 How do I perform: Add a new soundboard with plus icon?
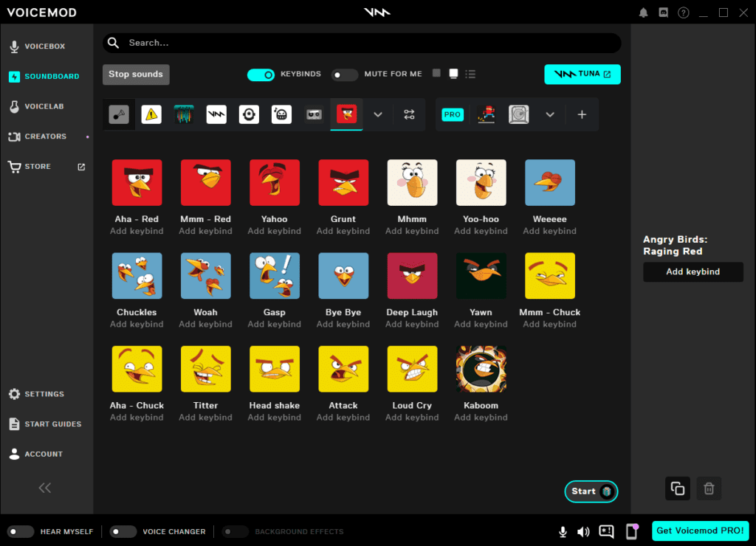tap(582, 114)
